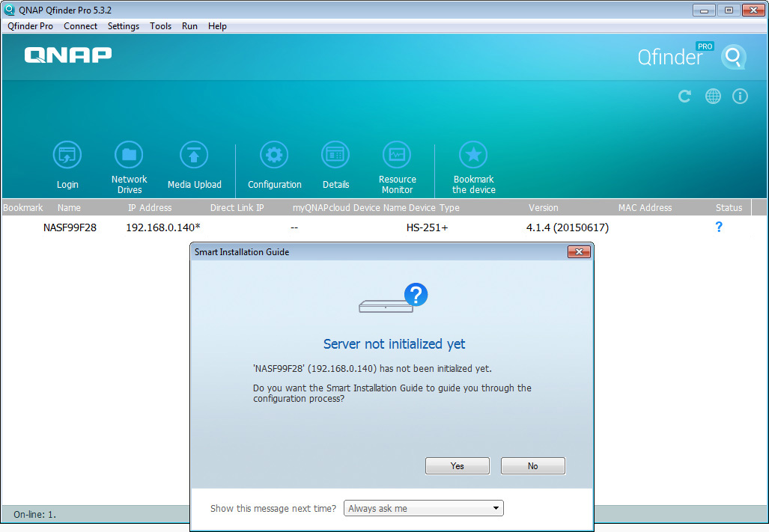Minimize the Qfinder Pro window

(x=705, y=10)
